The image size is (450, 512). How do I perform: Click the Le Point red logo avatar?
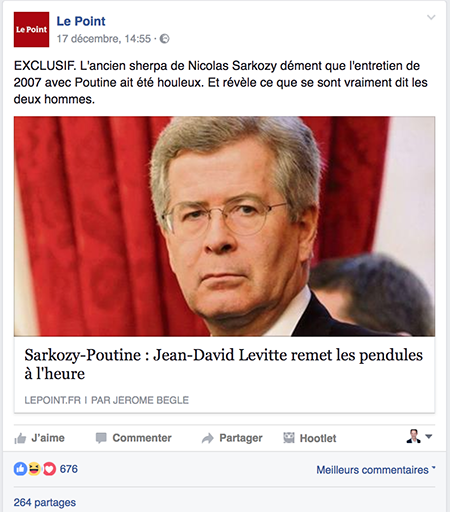pyautogui.click(x=31, y=29)
